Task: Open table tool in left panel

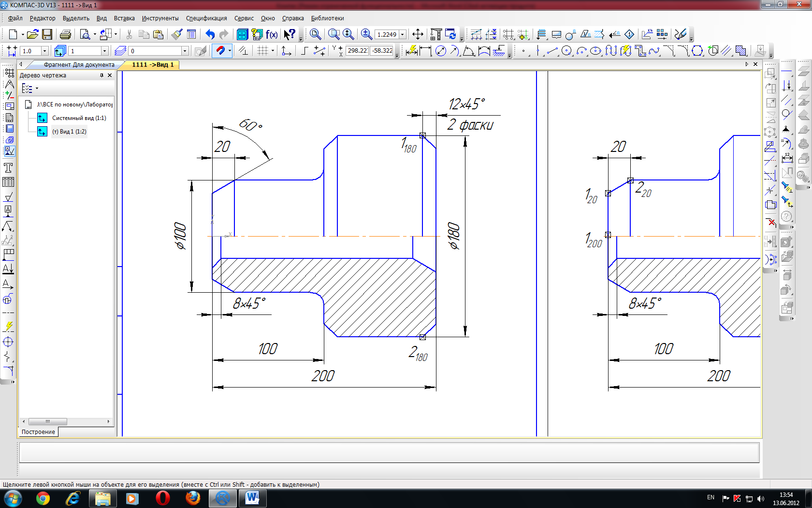Action: tap(8, 182)
